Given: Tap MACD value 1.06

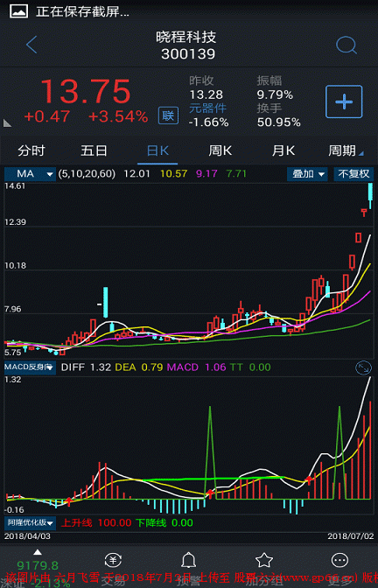Looking at the screenshot, I should click(x=215, y=367).
